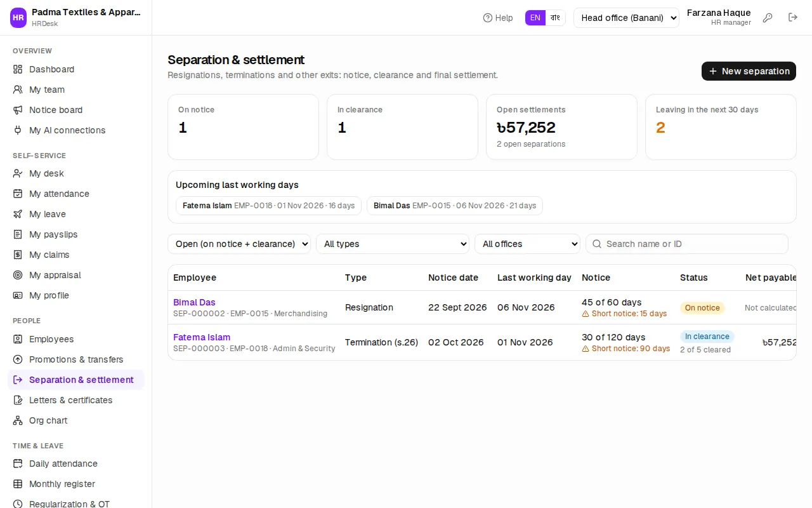This screenshot has height=508, width=812.
Task: Go to My desk
Action: (76, 173)
